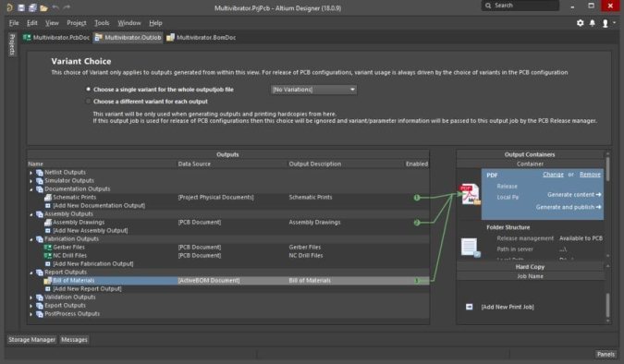
Task: Click the Change link in PDF container
Action: click(x=553, y=175)
